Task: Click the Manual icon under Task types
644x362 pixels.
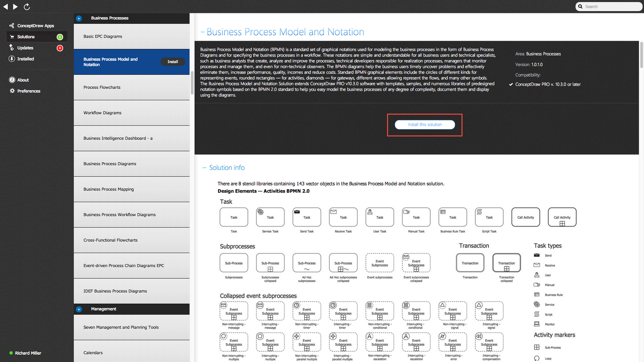Action: pyautogui.click(x=537, y=284)
